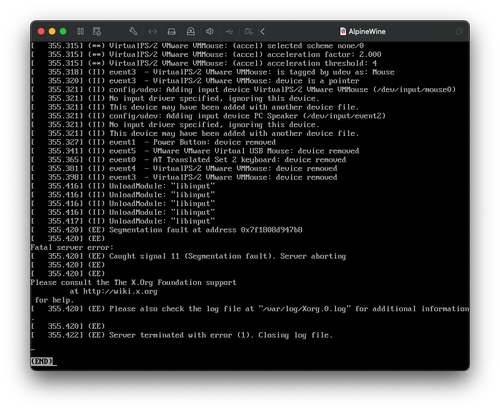Click 'Server terminated with error (1)' line
This screenshot has height=411, width=500.
point(182,335)
